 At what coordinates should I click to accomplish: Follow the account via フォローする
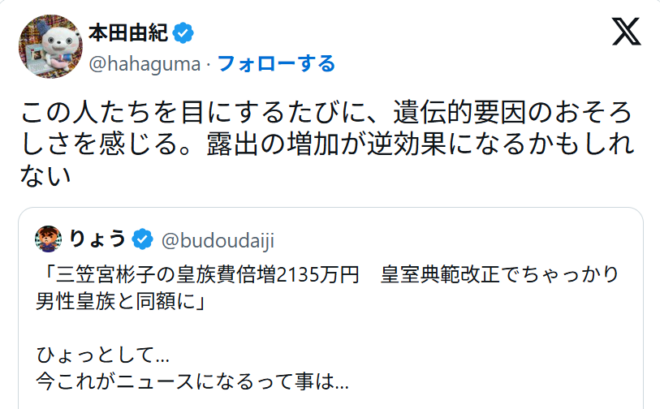[x=276, y=64]
